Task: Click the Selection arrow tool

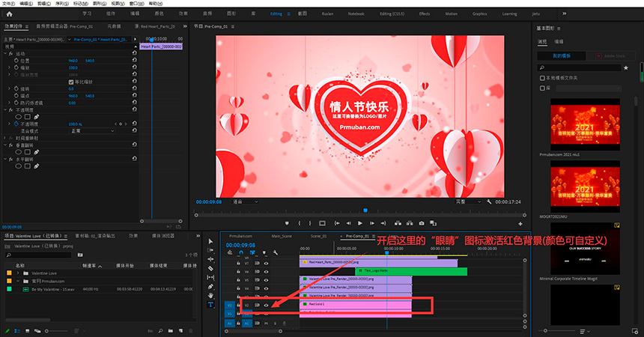Action: pos(210,241)
